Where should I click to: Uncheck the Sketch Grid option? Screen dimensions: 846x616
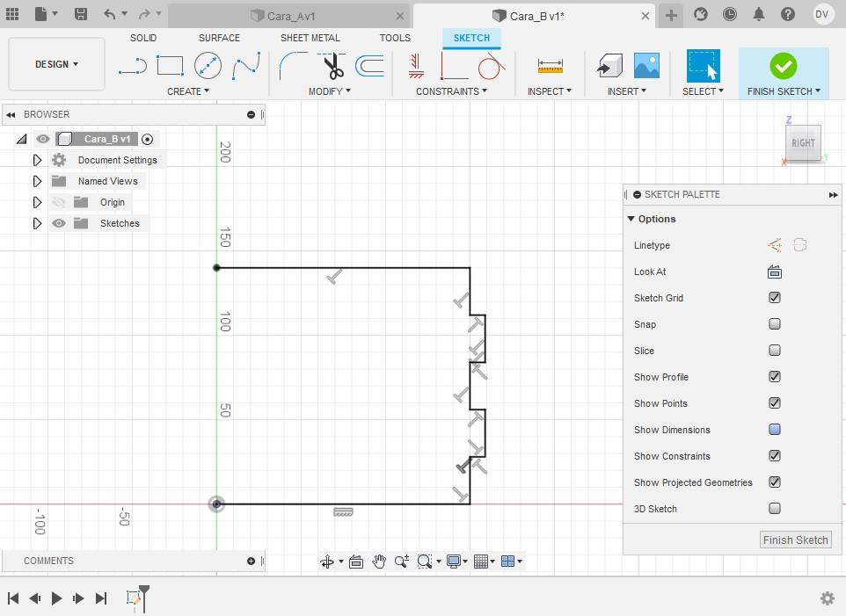774,298
